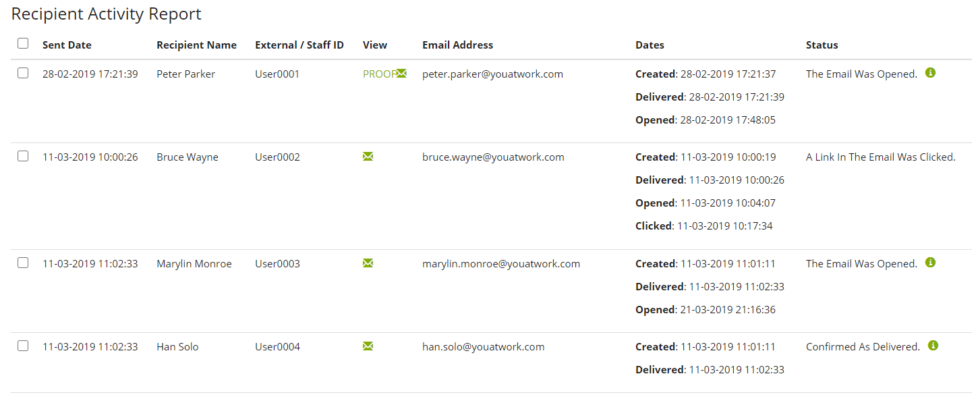Click the External / Staff ID header
The image size is (980, 399).
click(299, 45)
